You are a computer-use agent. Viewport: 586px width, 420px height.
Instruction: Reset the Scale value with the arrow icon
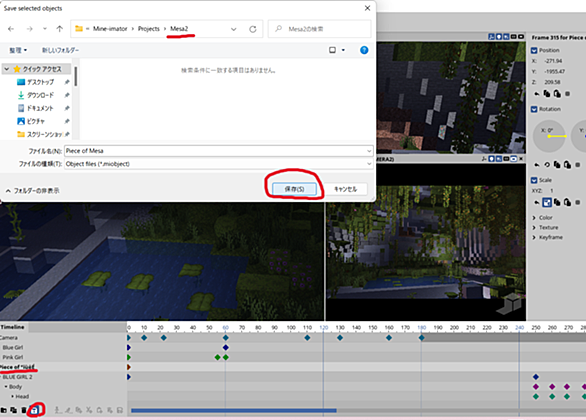tap(537, 203)
